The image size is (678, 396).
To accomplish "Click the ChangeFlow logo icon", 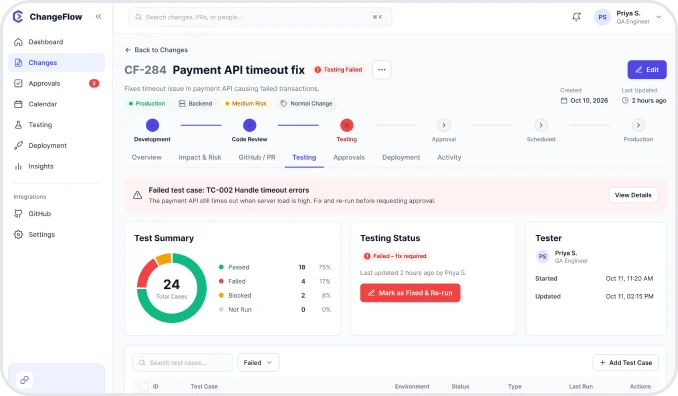I will (x=18, y=17).
